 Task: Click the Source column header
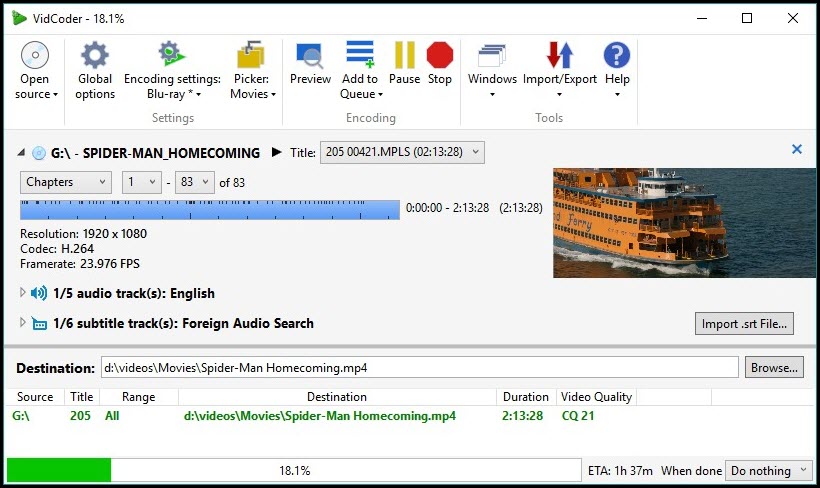[35, 397]
